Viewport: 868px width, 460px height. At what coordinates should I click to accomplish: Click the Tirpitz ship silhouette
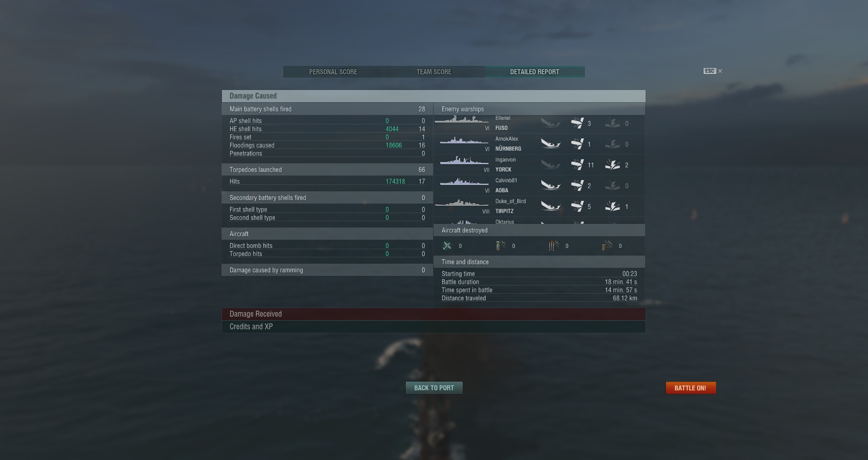click(462, 203)
